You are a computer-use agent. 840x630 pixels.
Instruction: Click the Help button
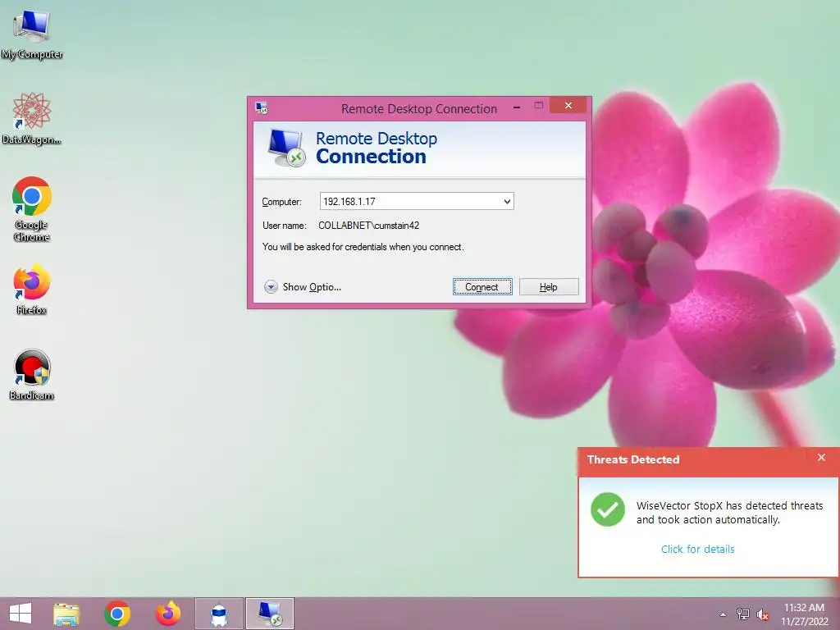pyautogui.click(x=549, y=286)
